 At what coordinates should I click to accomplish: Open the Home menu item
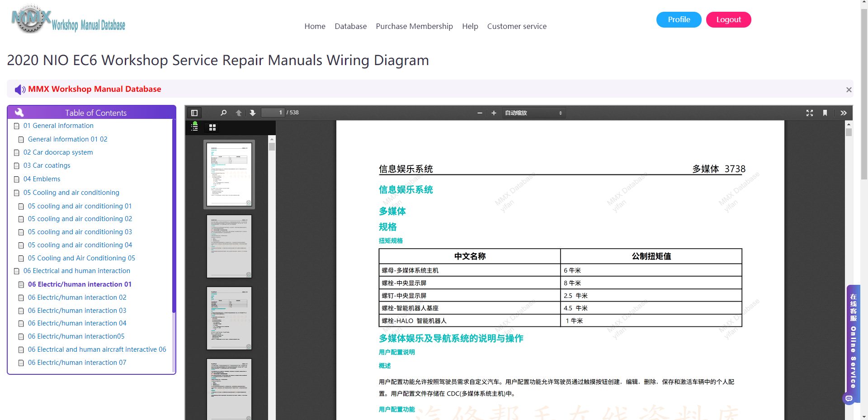pos(315,26)
